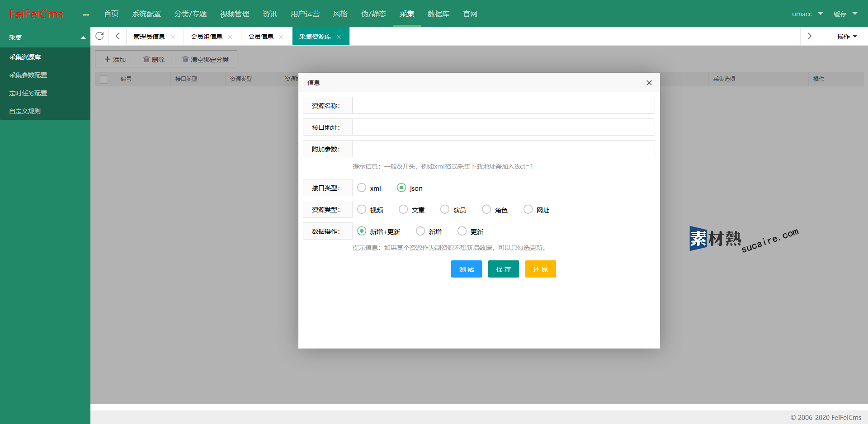
Task: Close the 采集资源库 tab via its X
Action: [339, 37]
